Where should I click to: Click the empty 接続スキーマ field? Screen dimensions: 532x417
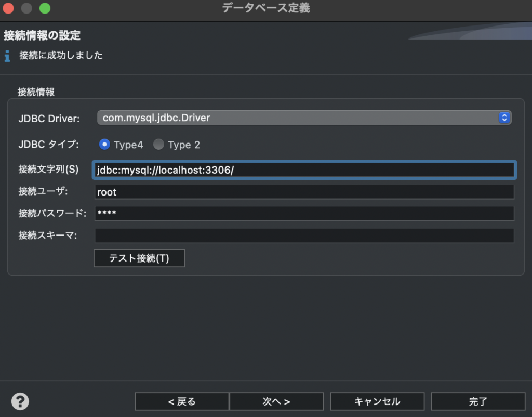(304, 236)
